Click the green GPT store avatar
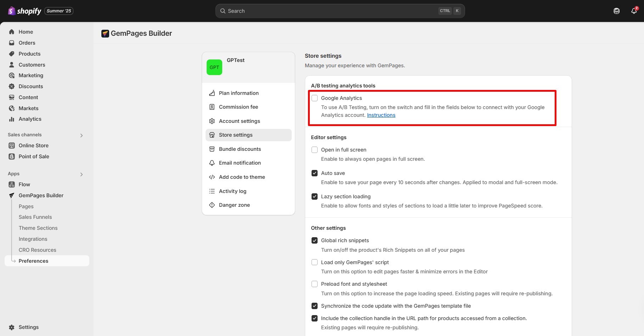The width and height of the screenshot is (644, 336). [214, 67]
